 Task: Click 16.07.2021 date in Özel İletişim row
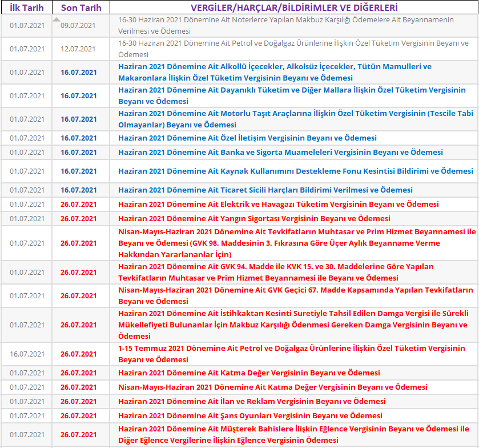click(x=79, y=138)
